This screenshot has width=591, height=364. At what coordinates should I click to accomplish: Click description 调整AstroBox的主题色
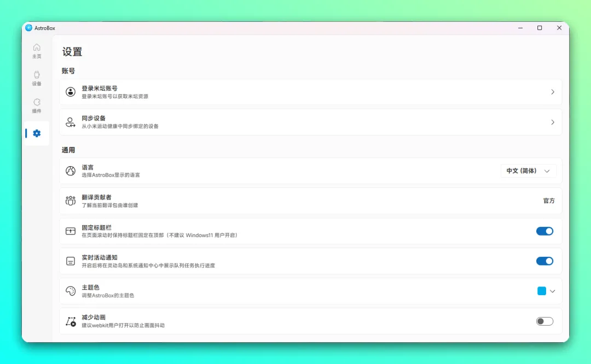point(108,296)
